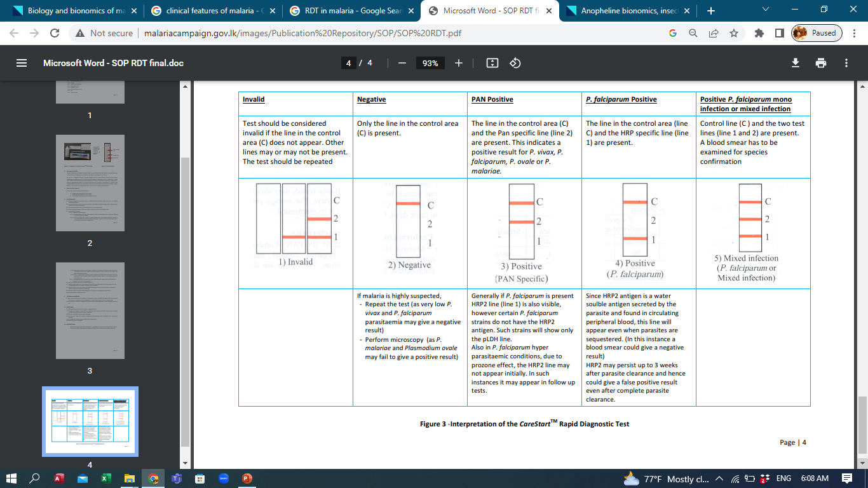This screenshot has width=868, height=488.
Task: Click the document vertical scrollbar thumb
Action: coord(862,424)
